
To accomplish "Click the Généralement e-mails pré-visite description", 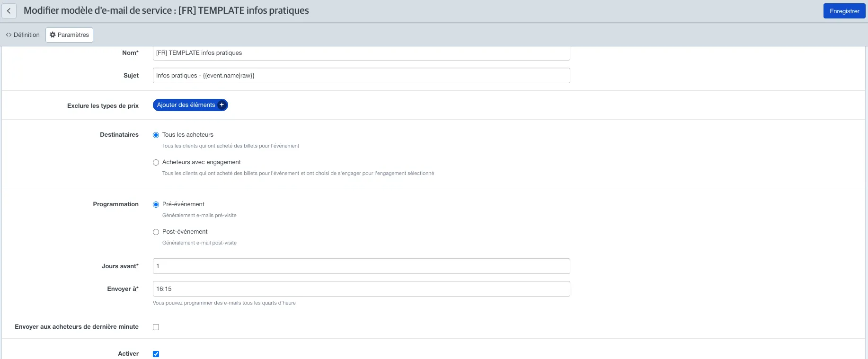I will click(x=199, y=216).
